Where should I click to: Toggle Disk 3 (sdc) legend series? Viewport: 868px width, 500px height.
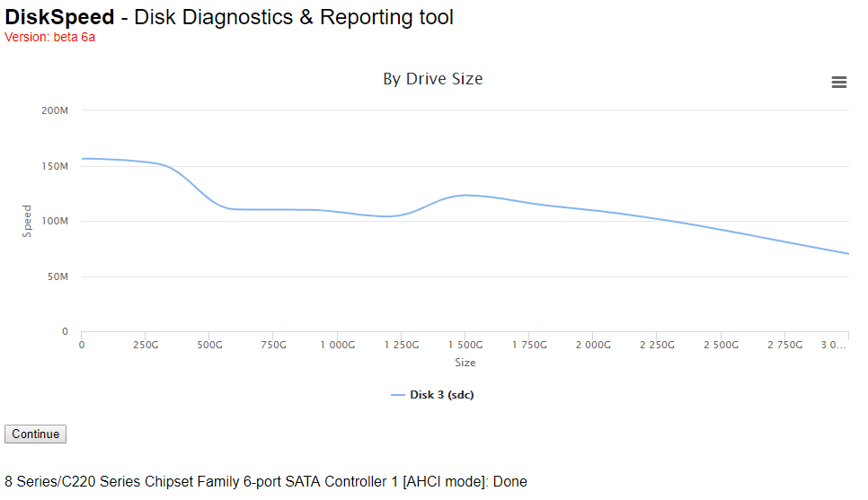442,395
